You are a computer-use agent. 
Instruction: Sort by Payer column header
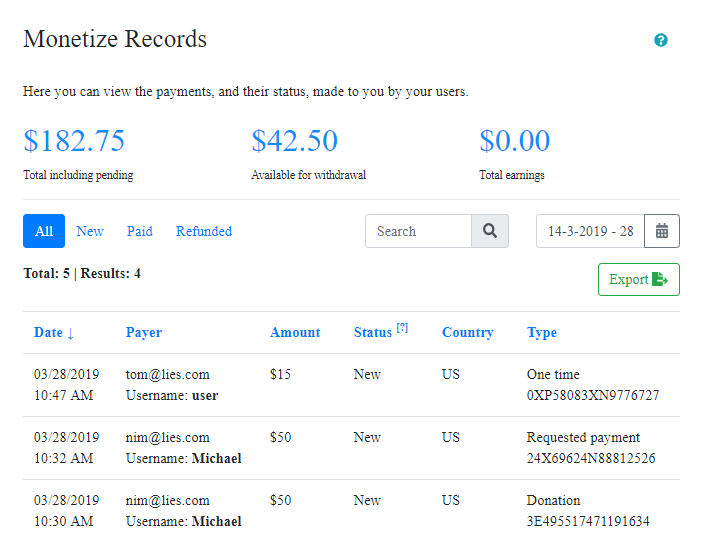tap(144, 333)
